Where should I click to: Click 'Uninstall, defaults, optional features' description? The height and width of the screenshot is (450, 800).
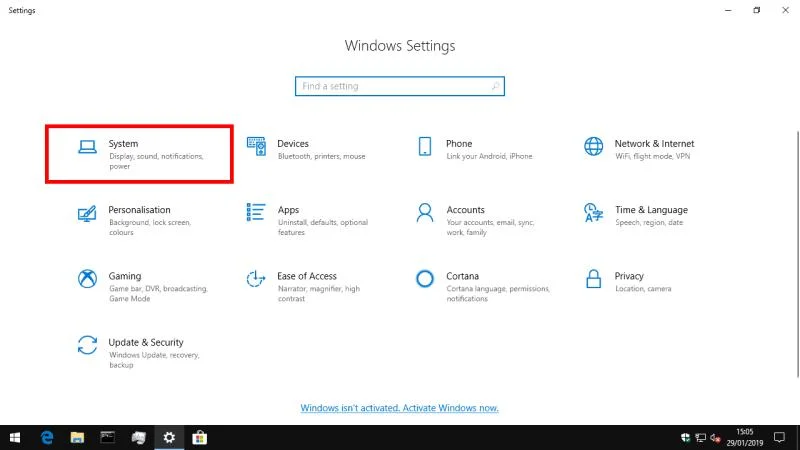322,227
